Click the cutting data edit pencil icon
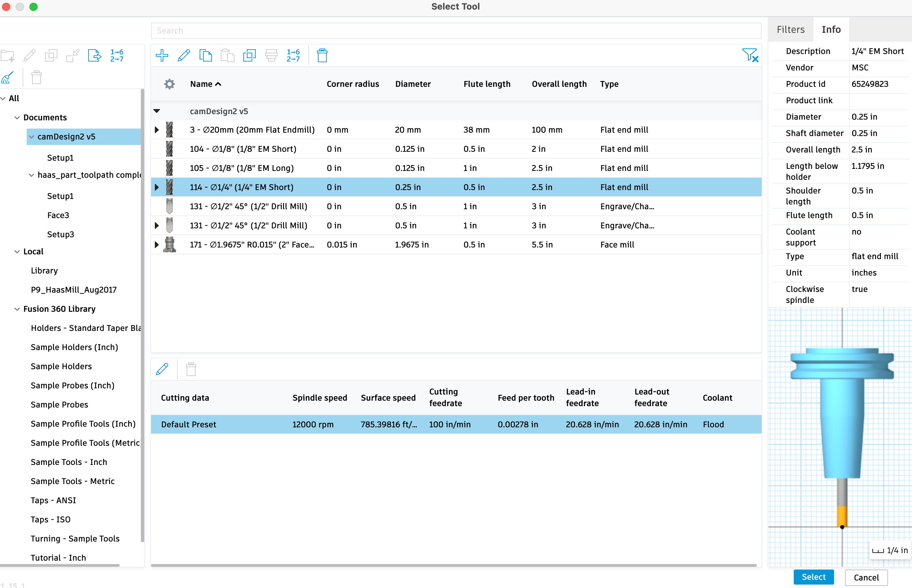 (163, 369)
